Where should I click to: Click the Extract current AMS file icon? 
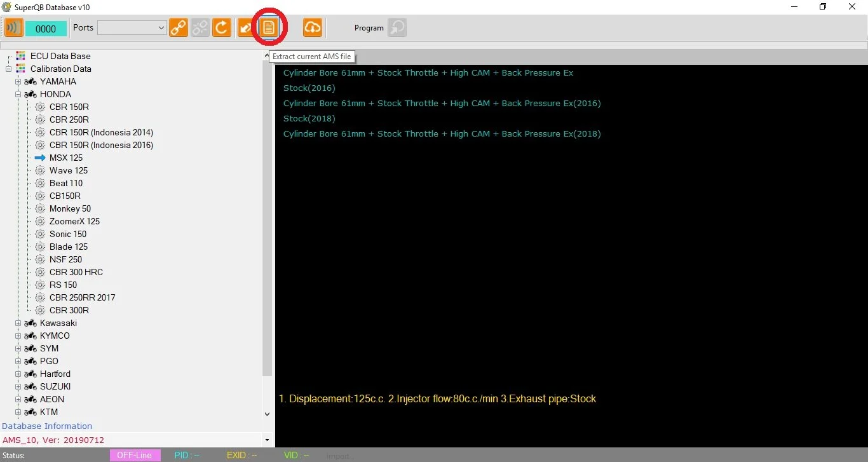point(269,28)
